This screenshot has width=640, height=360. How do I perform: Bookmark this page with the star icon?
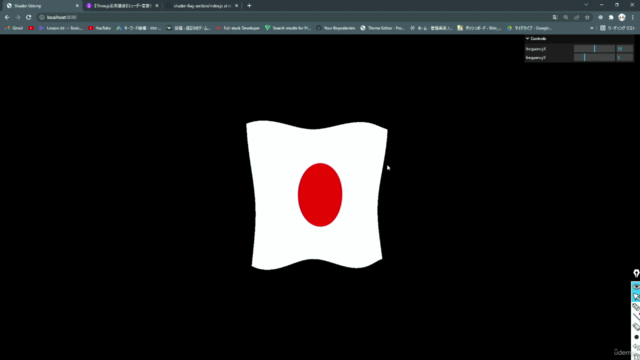click(587, 17)
